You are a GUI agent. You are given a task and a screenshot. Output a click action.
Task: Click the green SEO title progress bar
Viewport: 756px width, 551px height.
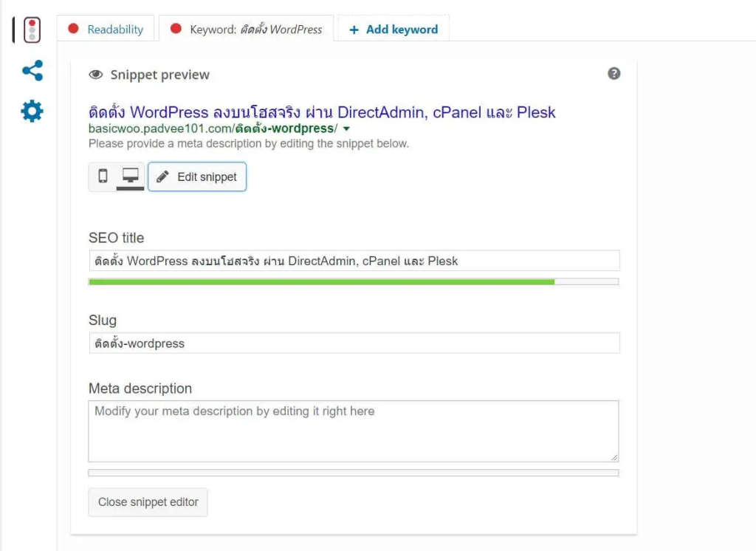pyautogui.click(x=321, y=281)
